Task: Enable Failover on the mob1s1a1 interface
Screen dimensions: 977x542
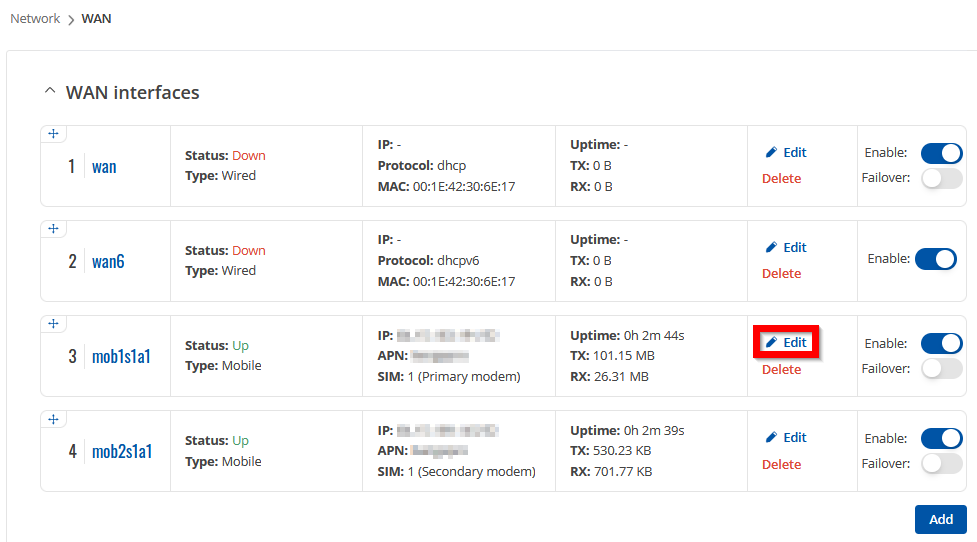Action: pos(941,369)
